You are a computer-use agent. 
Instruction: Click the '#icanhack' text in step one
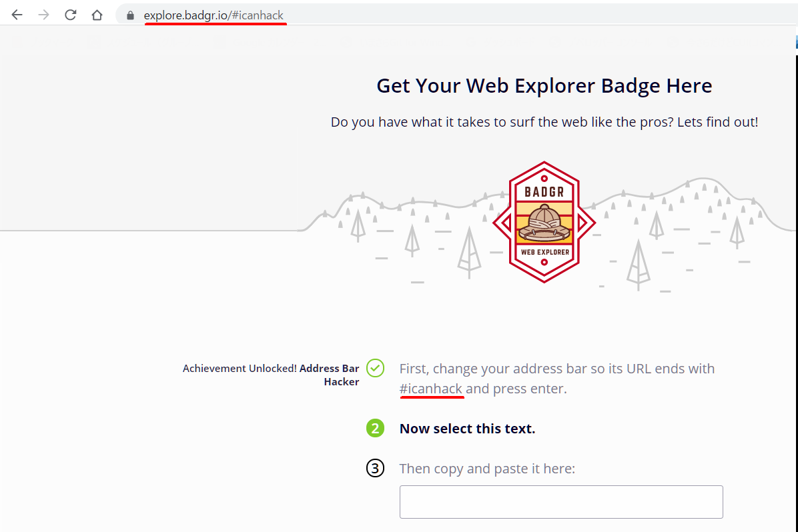pos(431,389)
